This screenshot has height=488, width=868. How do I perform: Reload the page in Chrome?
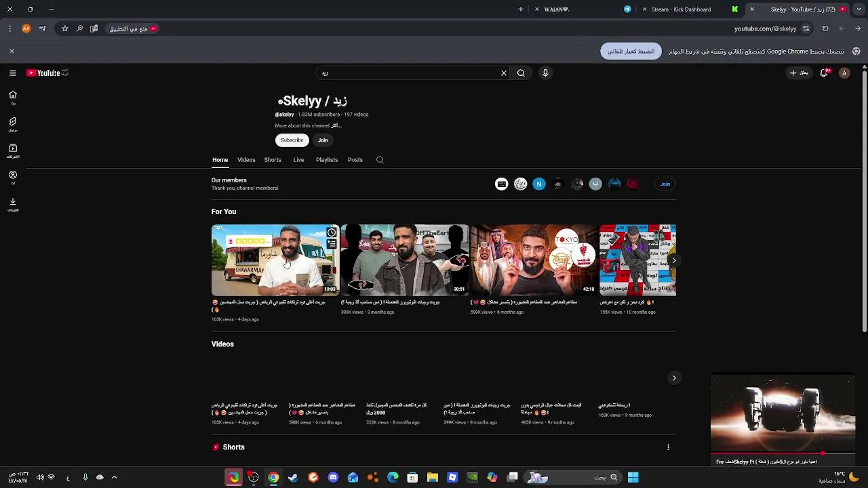[825, 28]
